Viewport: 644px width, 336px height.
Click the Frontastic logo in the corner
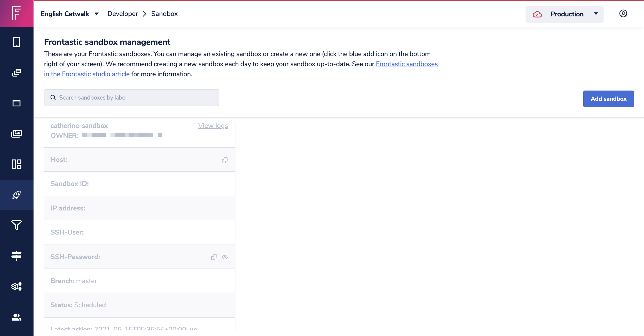(17, 13)
